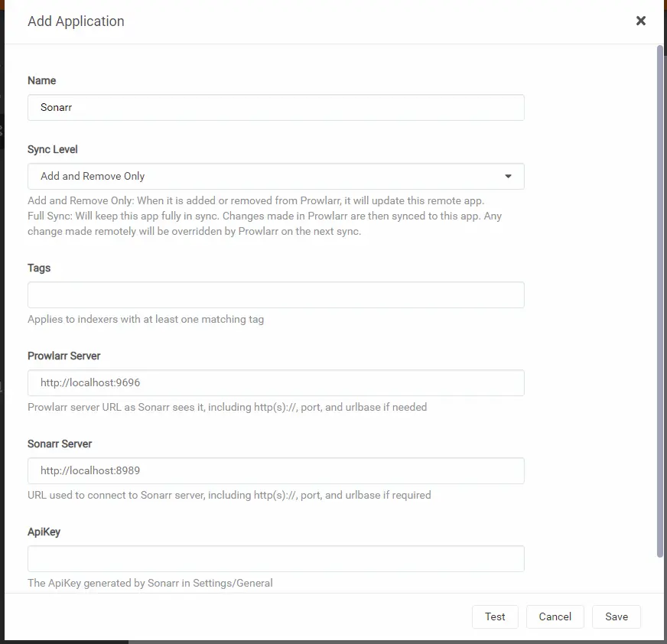Click the Sync Level label

click(x=53, y=149)
